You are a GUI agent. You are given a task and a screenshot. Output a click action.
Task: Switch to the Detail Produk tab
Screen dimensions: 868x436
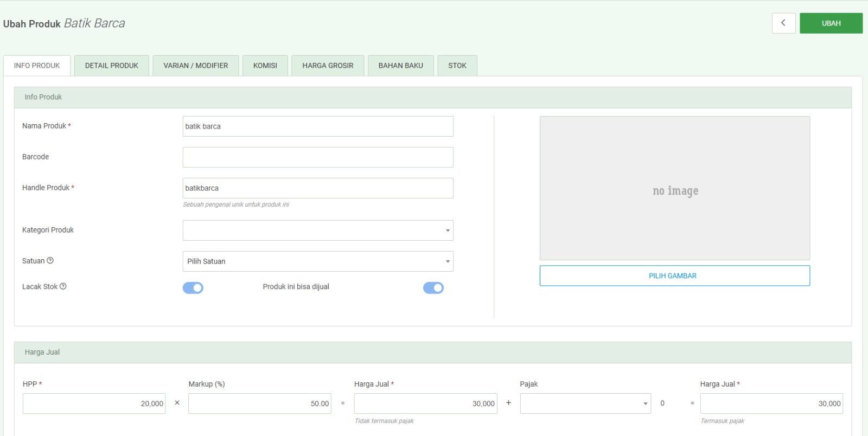tap(111, 66)
